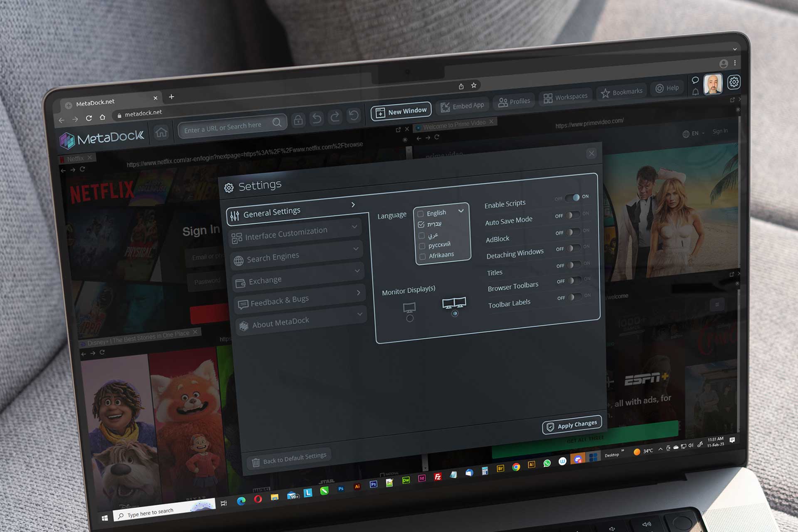Screen dimensions: 798x532
Task: Click the Apply Changes button
Action: pyautogui.click(x=571, y=424)
